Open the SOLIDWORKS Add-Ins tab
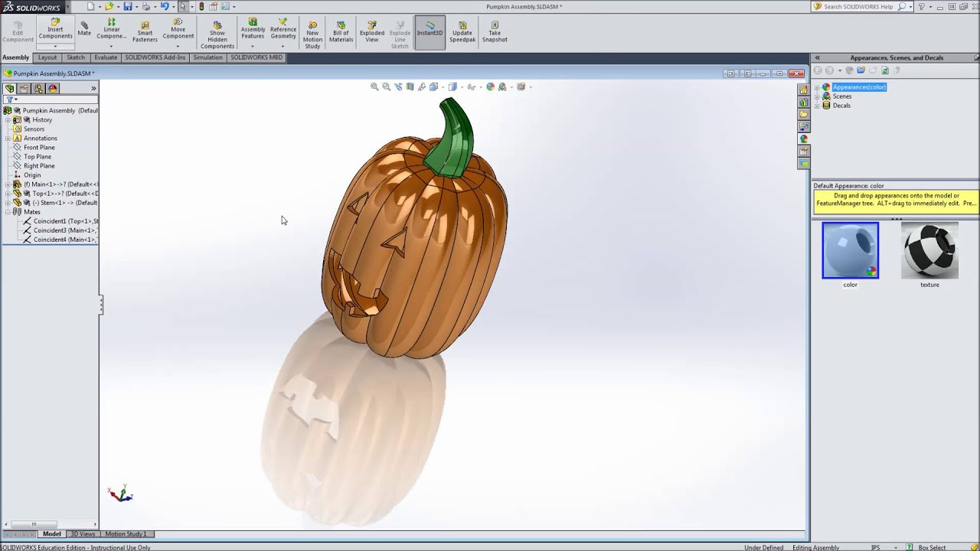Screen dimensions: 980x551 coord(155,57)
